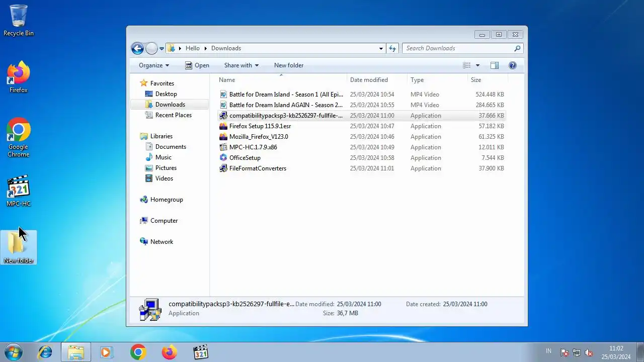Select MPC-HC.1.7.9.x86 file
This screenshot has height=362, width=644.
tap(362, 147)
